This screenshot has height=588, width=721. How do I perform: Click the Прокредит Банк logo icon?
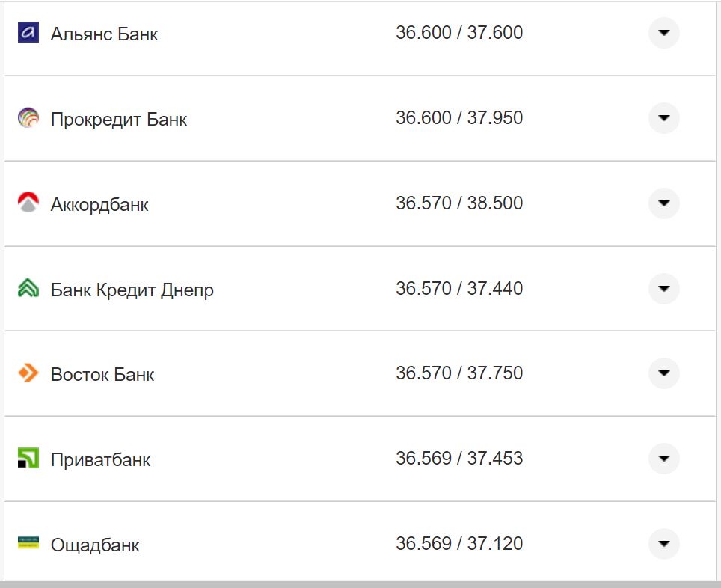(x=28, y=118)
